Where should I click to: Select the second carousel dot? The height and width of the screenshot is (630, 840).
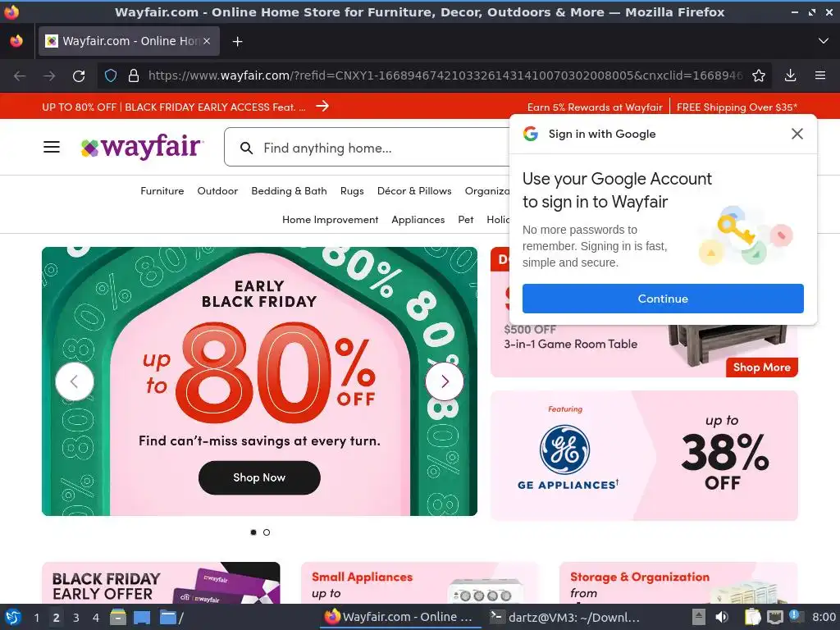pos(267,532)
